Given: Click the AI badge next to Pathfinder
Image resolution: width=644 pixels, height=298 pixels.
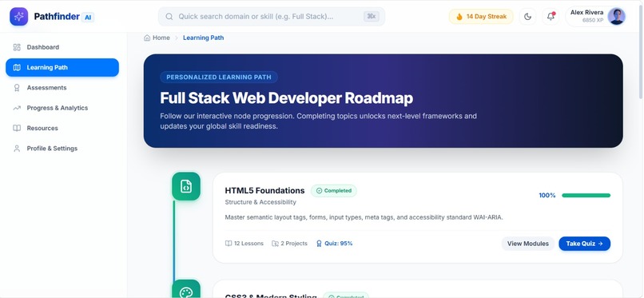Looking at the screenshot, I should [88, 18].
